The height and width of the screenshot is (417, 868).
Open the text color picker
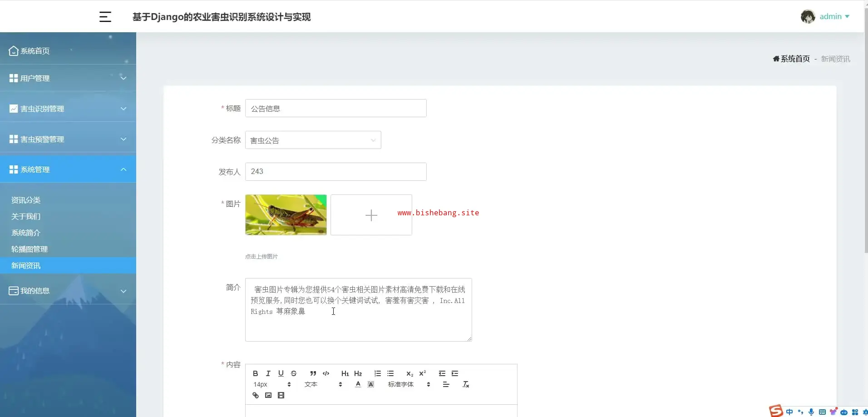pos(358,384)
